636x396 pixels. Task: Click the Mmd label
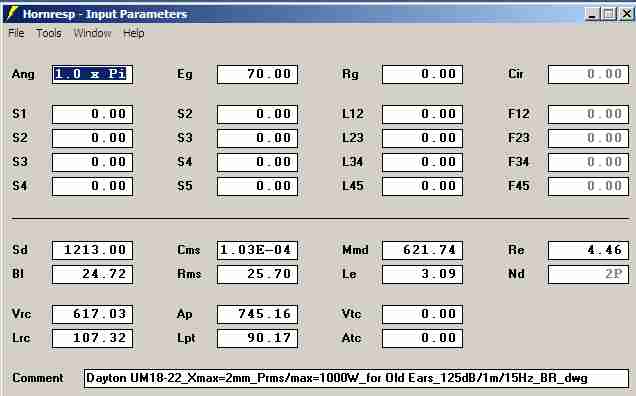point(355,250)
